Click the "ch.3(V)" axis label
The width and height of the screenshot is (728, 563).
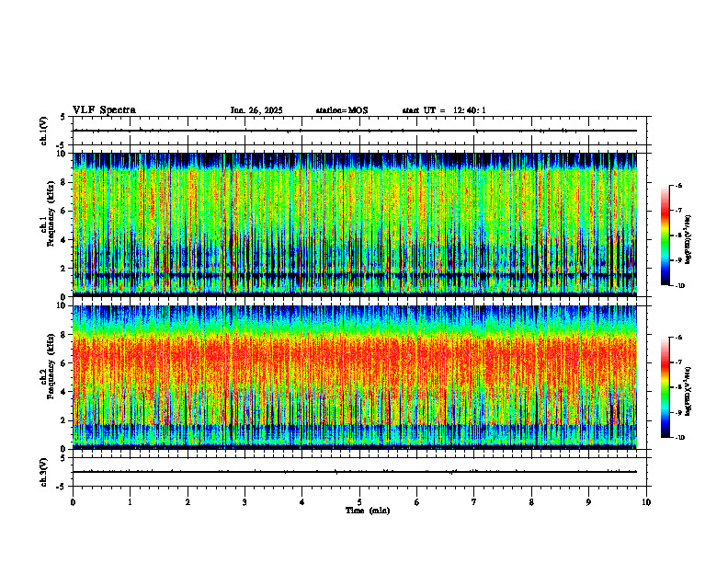click(44, 472)
